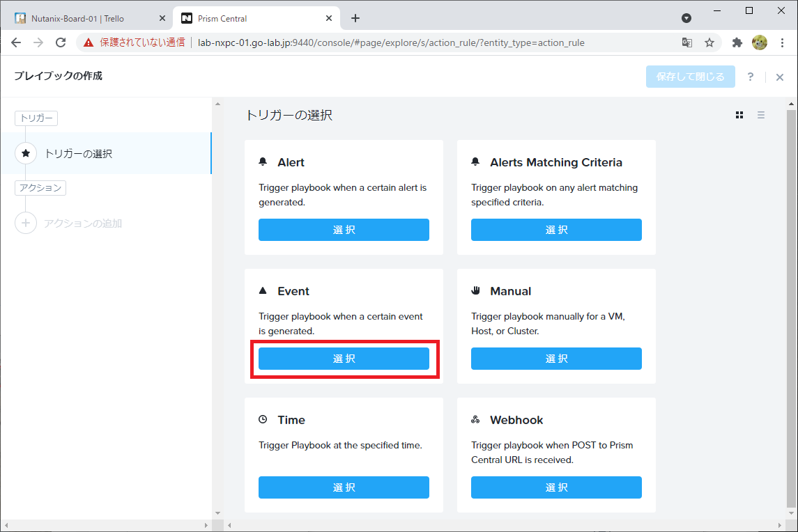This screenshot has width=798, height=532.
Task: Click the Manual hand icon
Action: [475, 290]
